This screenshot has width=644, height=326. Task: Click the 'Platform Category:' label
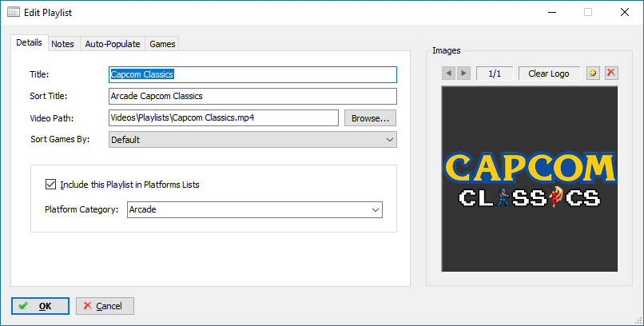coord(81,209)
